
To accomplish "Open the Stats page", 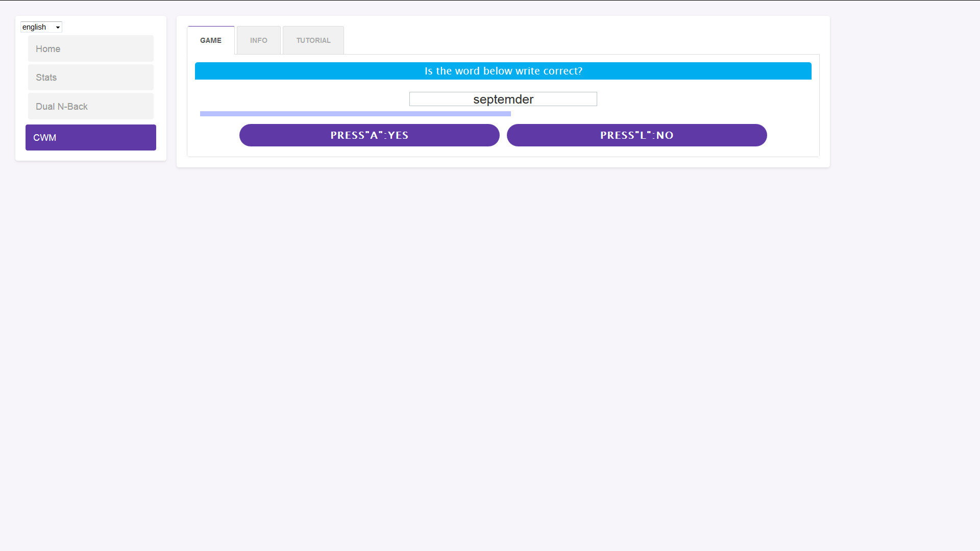I will [x=90, y=78].
